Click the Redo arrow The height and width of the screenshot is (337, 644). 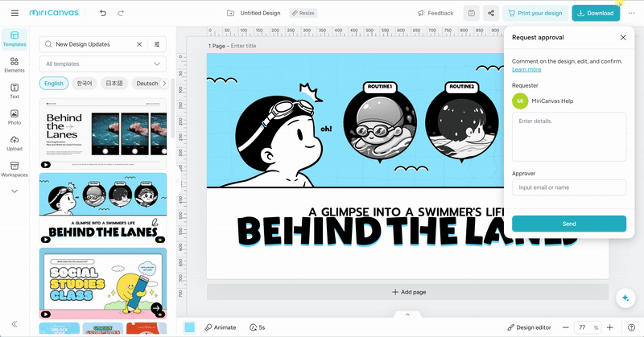point(121,13)
